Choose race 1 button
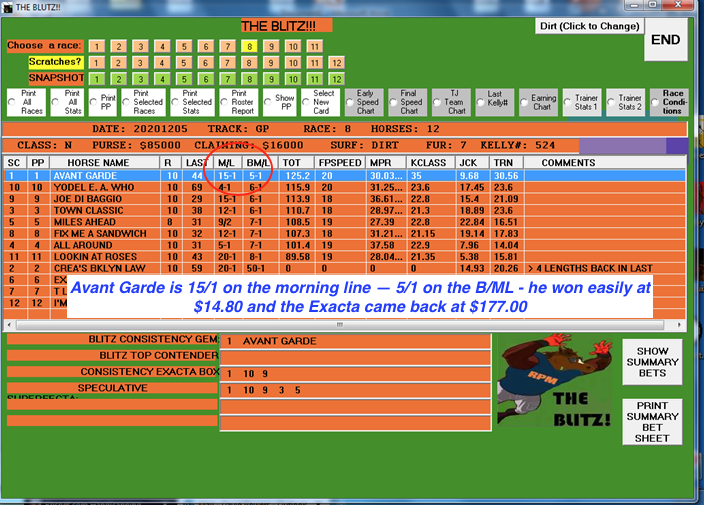This screenshot has width=704, height=505. click(97, 46)
